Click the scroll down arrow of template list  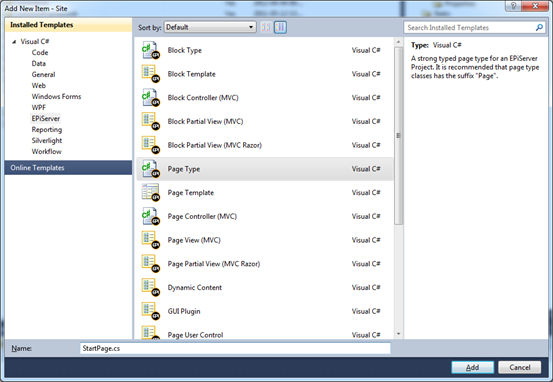coord(399,334)
